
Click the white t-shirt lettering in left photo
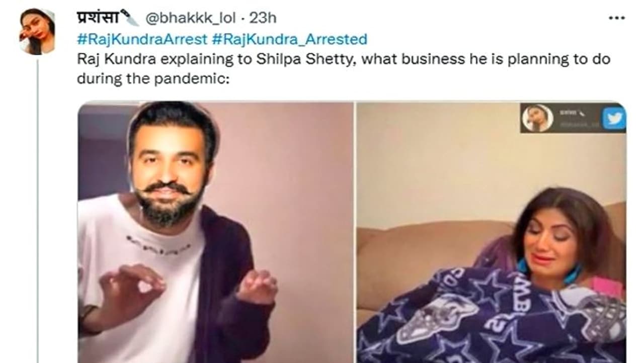158,242
